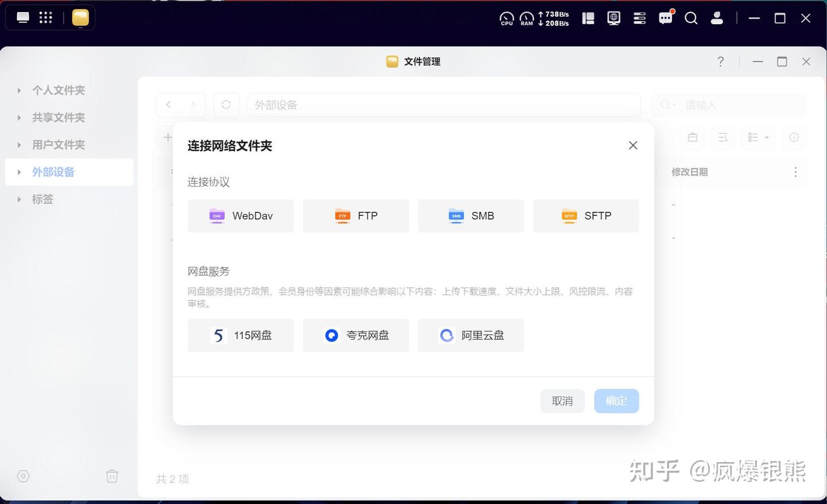827x504 pixels.
Task: Open the toolbox icon in file toolbar
Action: coord(693,137)
